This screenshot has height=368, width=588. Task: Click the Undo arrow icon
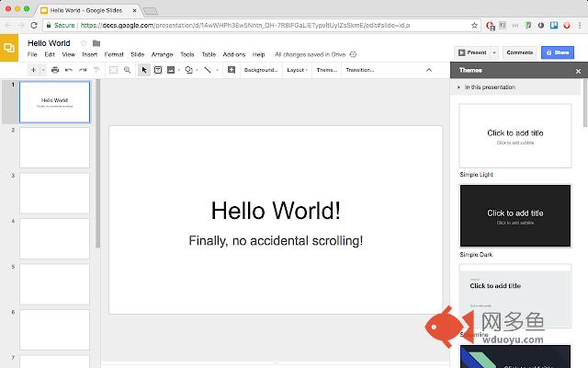pos(69,70)
